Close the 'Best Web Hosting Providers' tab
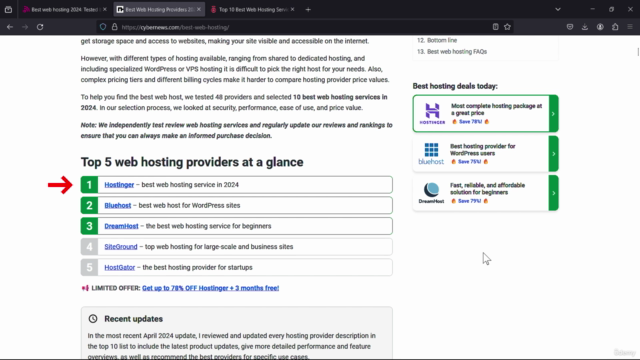Screen dimensions: 640x360 (199, 9)
